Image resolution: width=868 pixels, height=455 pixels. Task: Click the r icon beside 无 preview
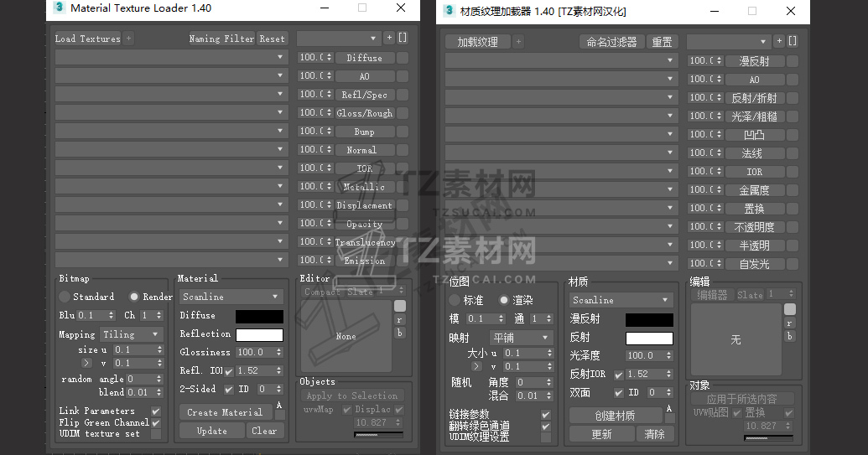coord(790,323)
